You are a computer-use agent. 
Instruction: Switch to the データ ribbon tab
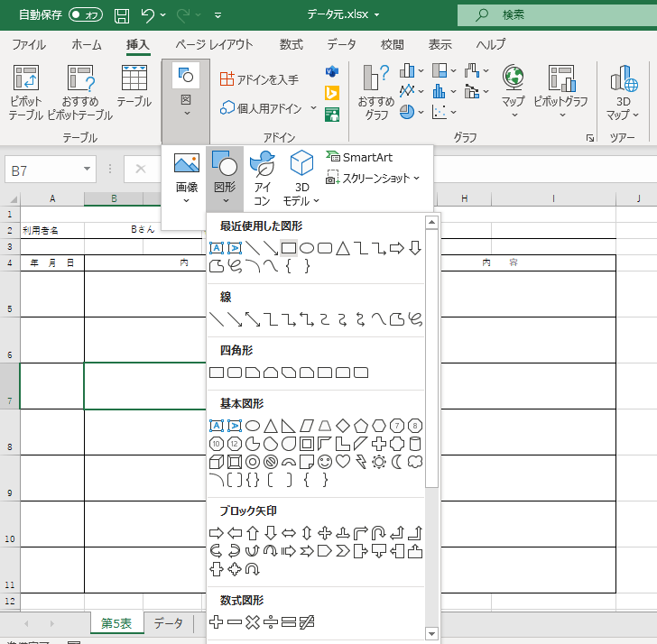click(341, 44)
